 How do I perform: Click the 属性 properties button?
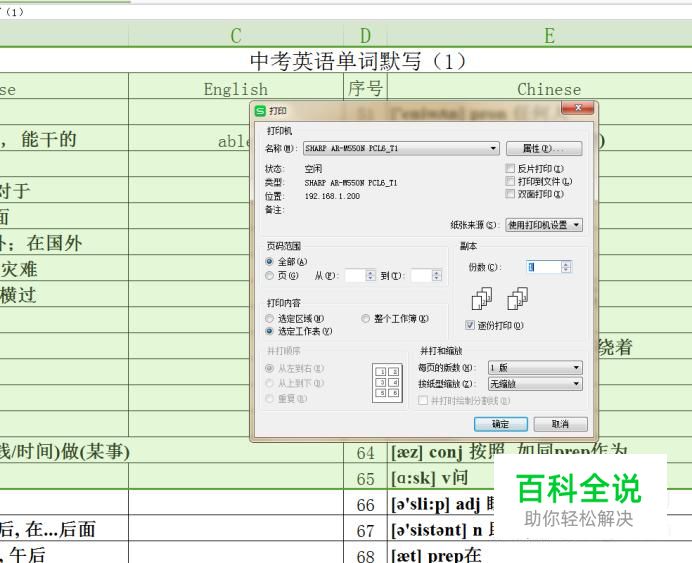click(x=544, y=148)
